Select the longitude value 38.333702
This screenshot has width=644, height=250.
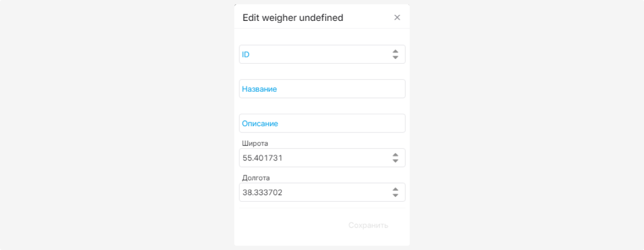click(263, 193)
